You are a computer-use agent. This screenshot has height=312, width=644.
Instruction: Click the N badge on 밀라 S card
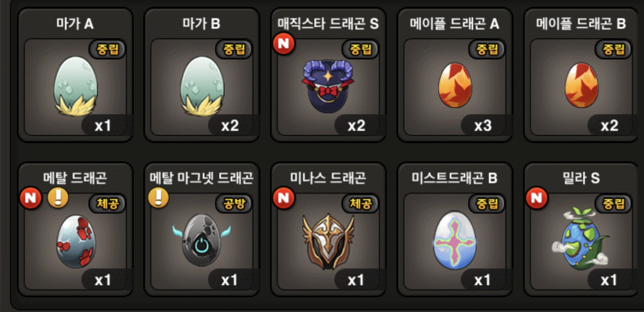click(x=537, y=198)
